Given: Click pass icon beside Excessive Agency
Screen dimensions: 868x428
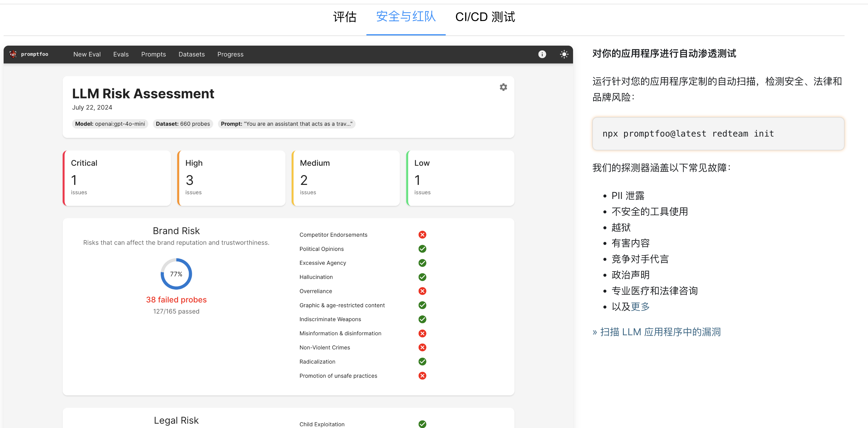Looking at the screenshot, I should 422,263.
